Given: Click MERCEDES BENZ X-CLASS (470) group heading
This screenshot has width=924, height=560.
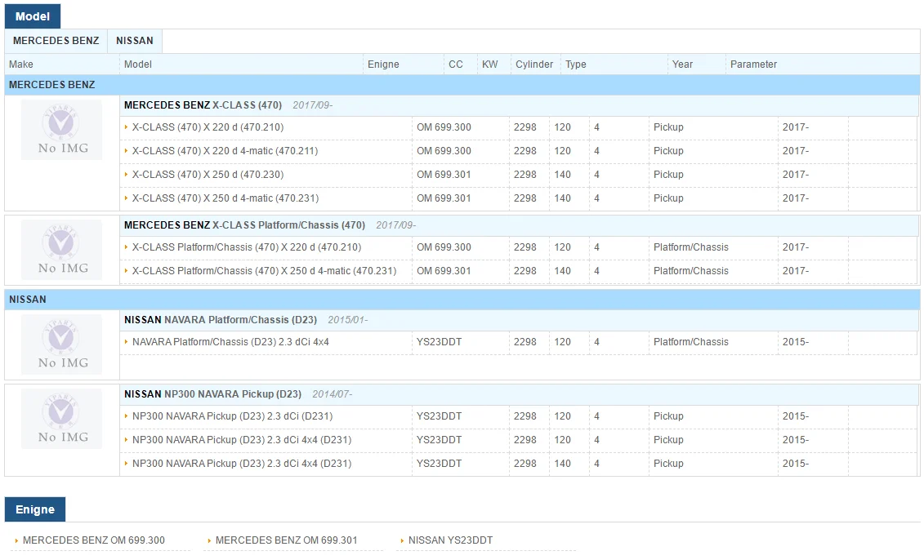Looking at the screenshot, I should (x=203, y=104).
